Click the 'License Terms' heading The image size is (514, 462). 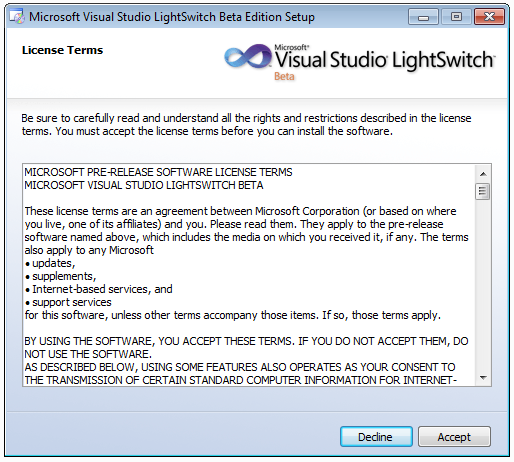tap(62, 50)
